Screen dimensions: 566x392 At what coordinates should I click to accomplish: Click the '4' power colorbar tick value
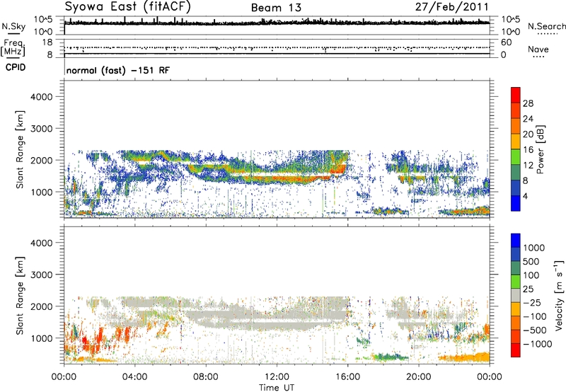[526, 196]
